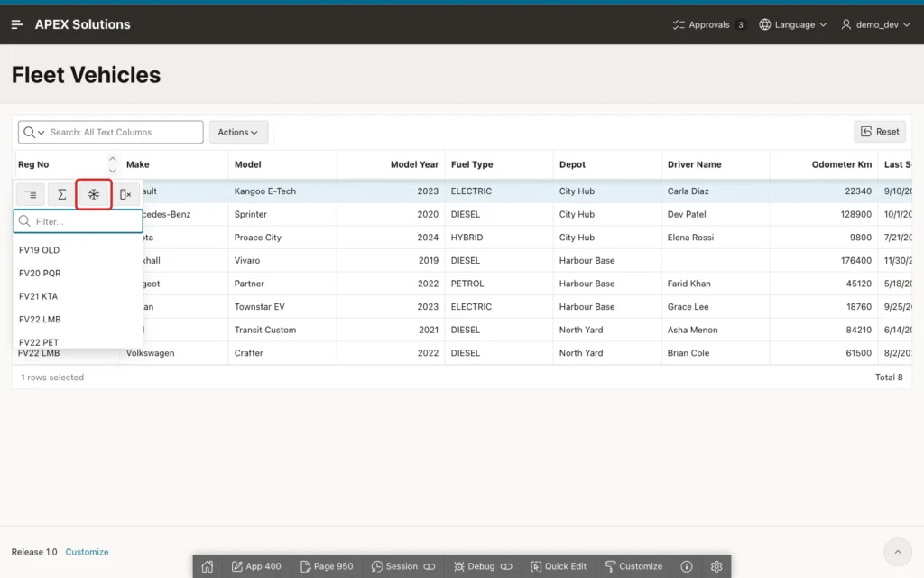Click Quick Edit in developer toolbar
The width and height of the screenshot is (924, 578).
tap(559, 566)
